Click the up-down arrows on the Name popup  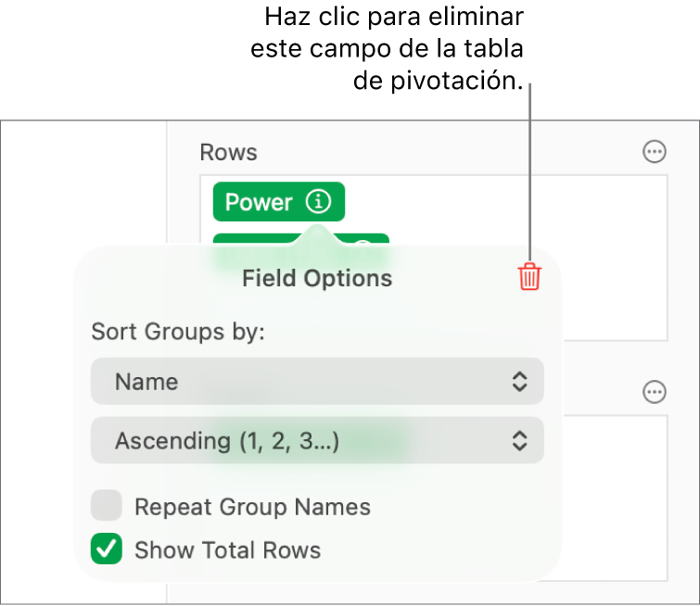pos(520,382)
